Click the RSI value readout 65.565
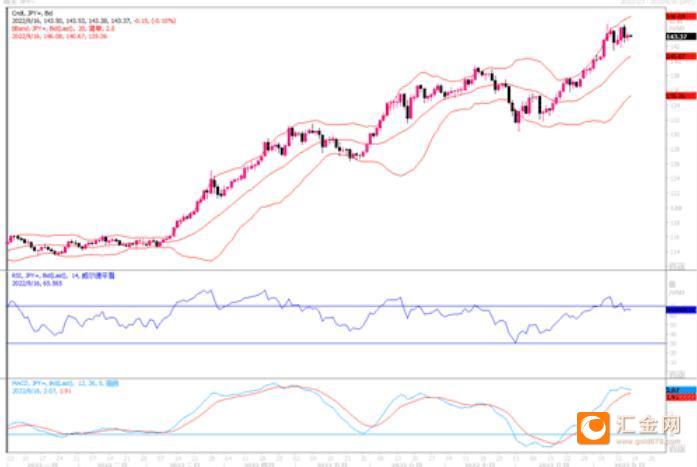The image size is (697, 467). (37, 283)
